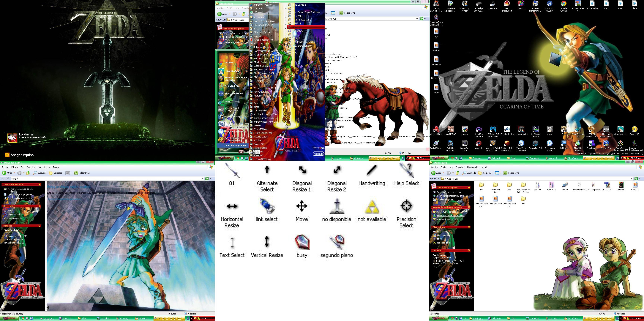Open Herramientas menu in Disco local window
644x321 pixels.
(44, 167)
